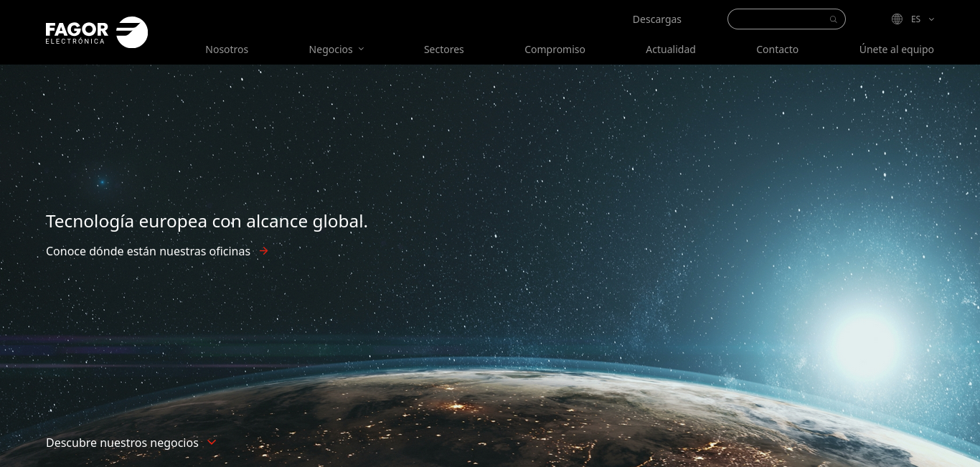
Task: Click the red arrow beside oficinas link
Action: [264, 251]
